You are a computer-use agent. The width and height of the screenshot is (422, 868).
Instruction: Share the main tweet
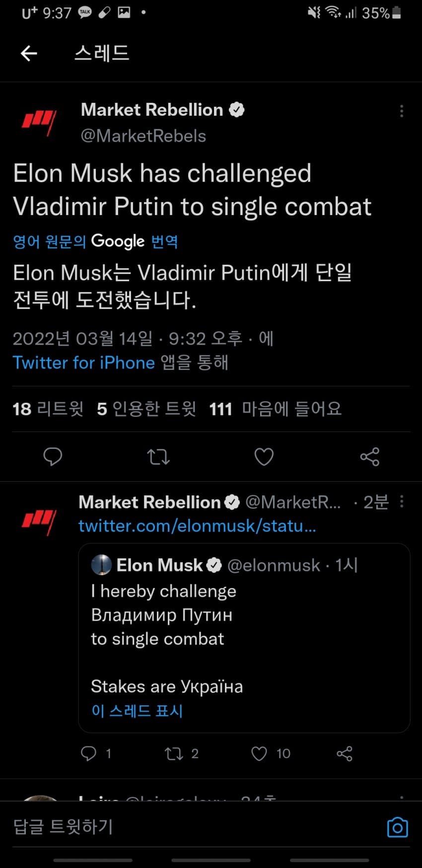(x=369, y=456)
